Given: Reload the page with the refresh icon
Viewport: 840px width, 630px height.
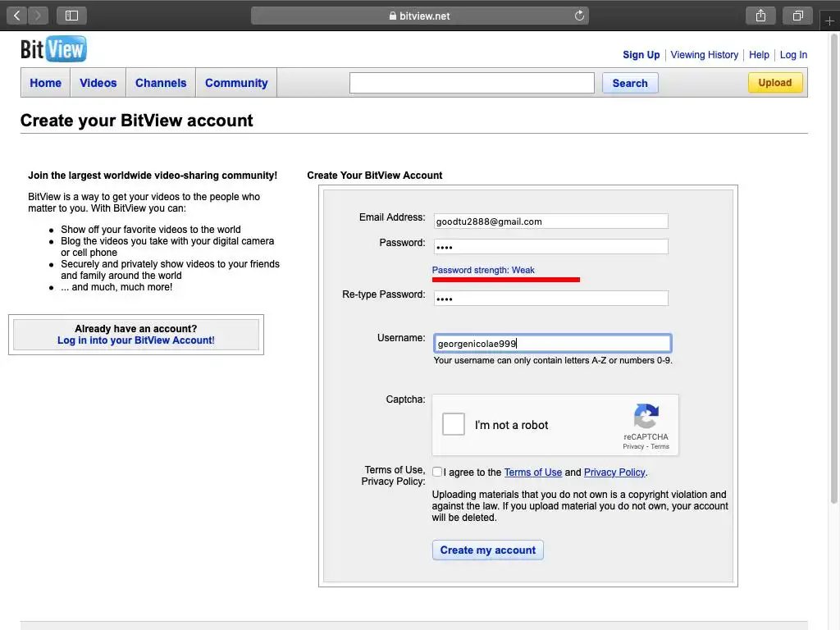Looking at the screenshot, I should pyautogui.click(x=579, y=16).
